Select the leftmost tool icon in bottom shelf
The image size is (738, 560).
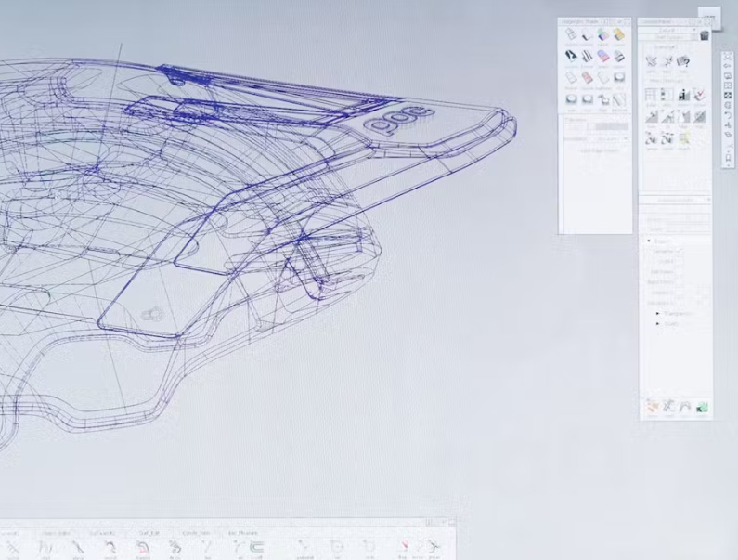13,548
